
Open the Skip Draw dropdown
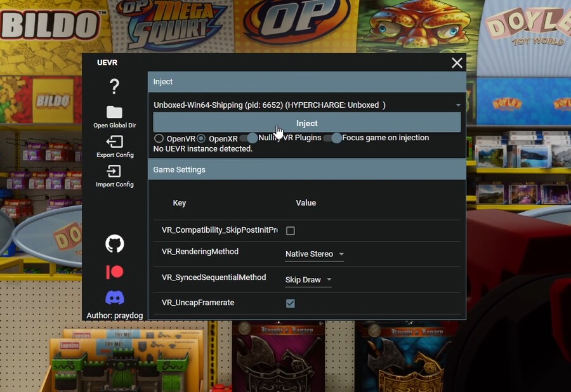(x=308, y=280)
